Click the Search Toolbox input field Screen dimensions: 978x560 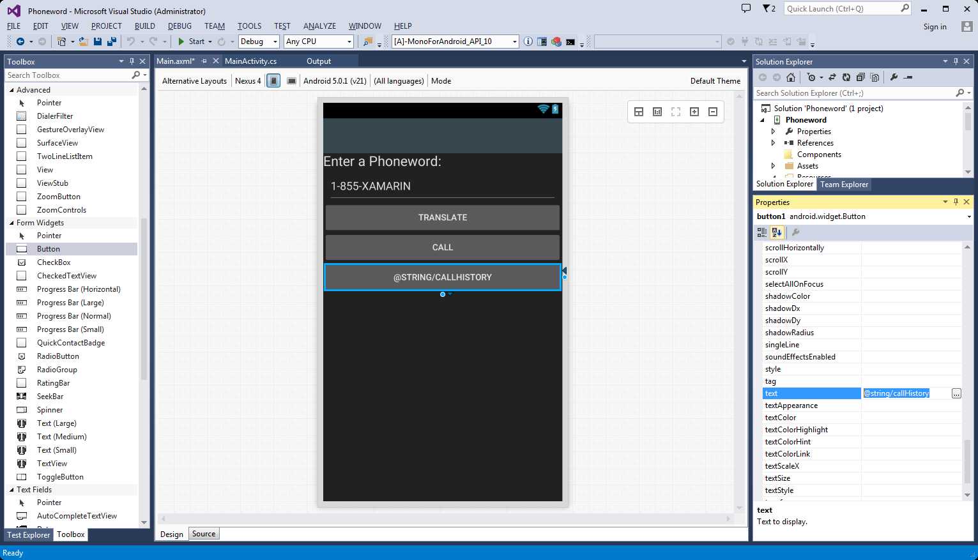click(x=69, y=75)
